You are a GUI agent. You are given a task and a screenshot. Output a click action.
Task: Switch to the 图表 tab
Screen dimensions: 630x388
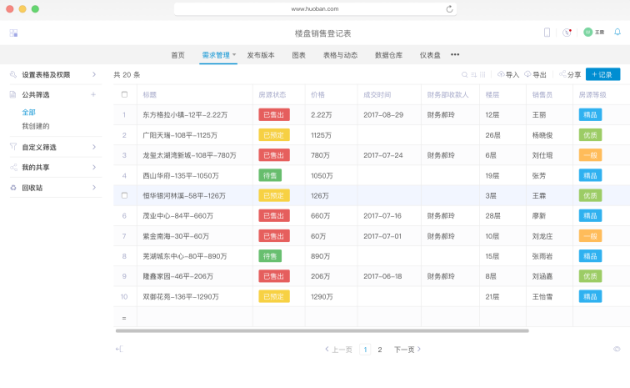(299, 55)
